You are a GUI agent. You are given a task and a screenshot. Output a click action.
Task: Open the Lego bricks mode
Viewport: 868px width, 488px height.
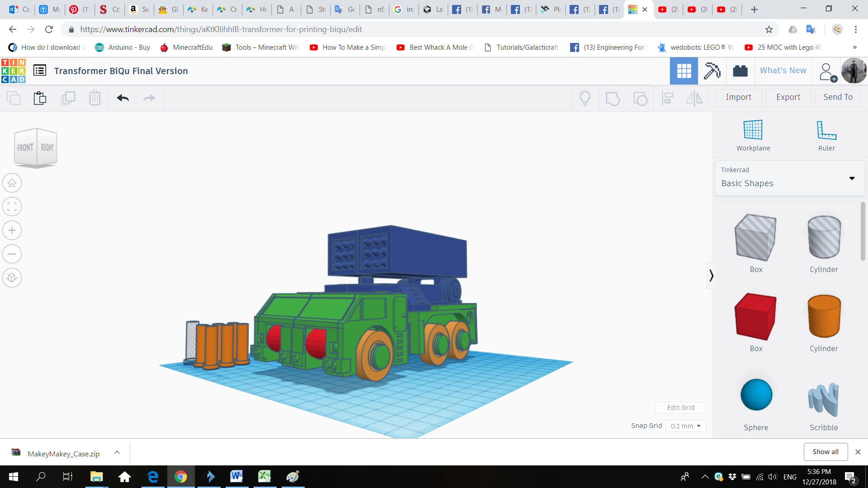740,71
